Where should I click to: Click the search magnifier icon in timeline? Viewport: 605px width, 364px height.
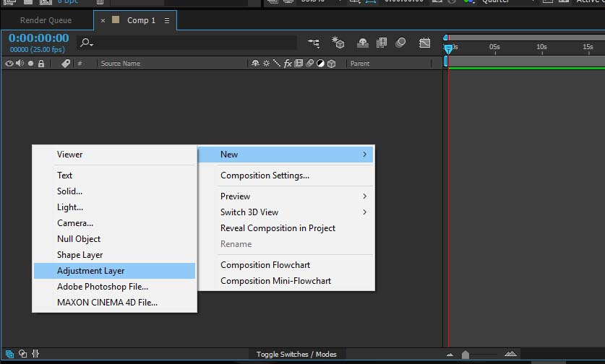(86, 43)
